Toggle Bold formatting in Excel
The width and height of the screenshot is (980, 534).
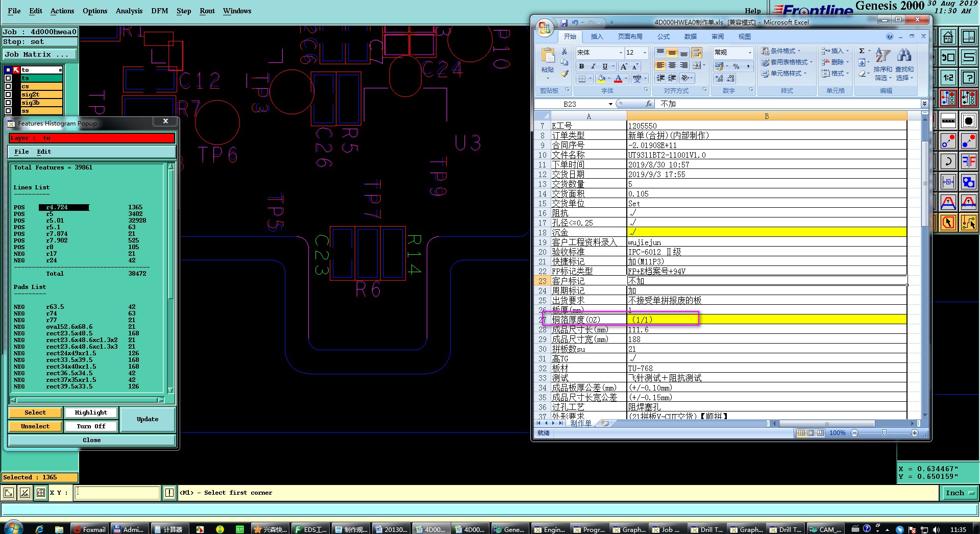pyautogui.click(x=581, y=66)
